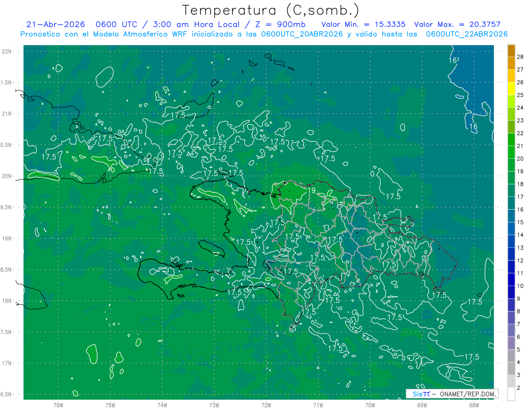
Task: Click the SisTT ONAMET/REP.DOM. logo box
Action: click(x=452, y=394)
